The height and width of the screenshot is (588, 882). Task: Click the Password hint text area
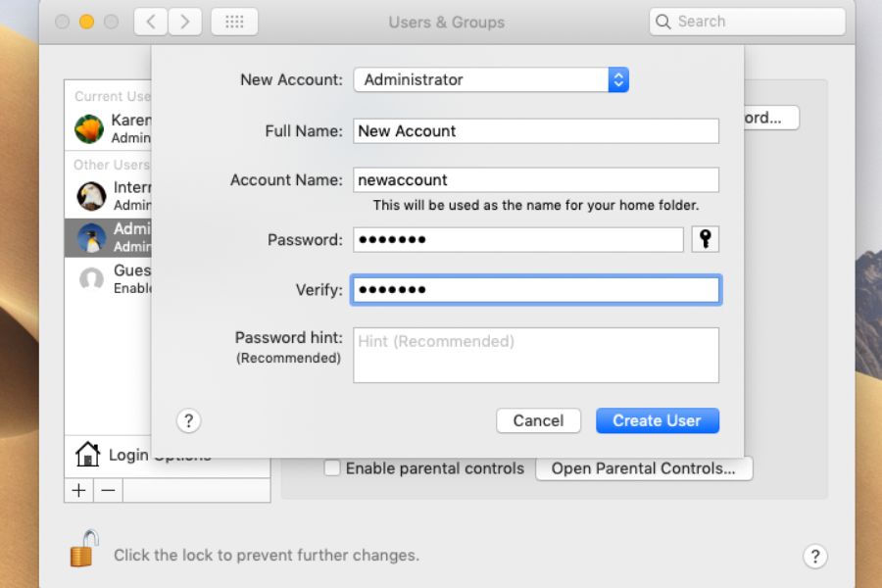click(536, 355)
